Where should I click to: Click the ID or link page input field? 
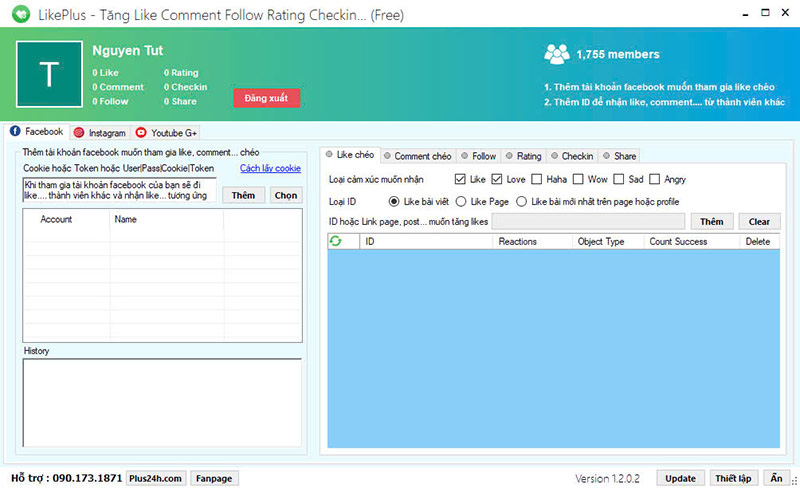(x=588, y=222)
